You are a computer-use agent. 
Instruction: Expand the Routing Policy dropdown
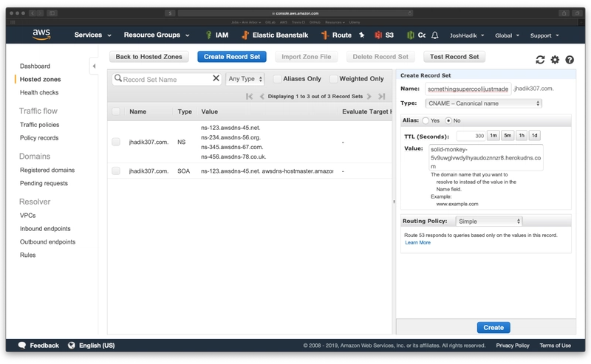coord(489,221)
